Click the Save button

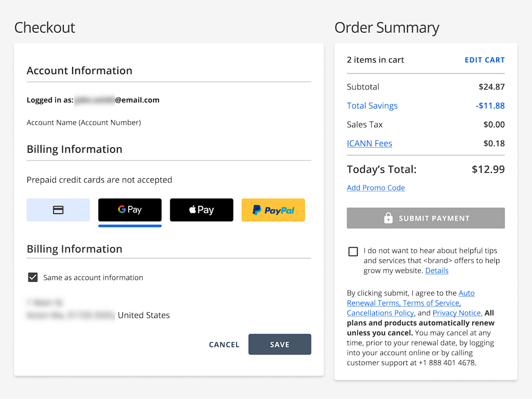280,344
